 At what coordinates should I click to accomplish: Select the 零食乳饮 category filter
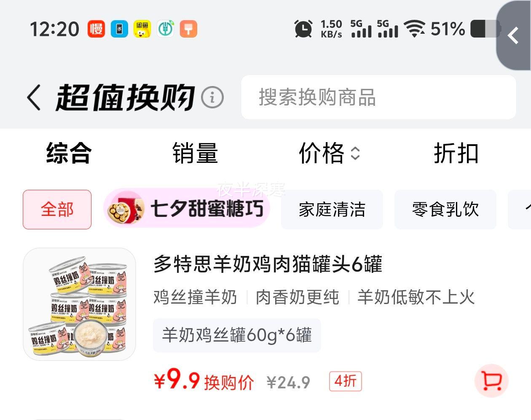click(445, 210)
